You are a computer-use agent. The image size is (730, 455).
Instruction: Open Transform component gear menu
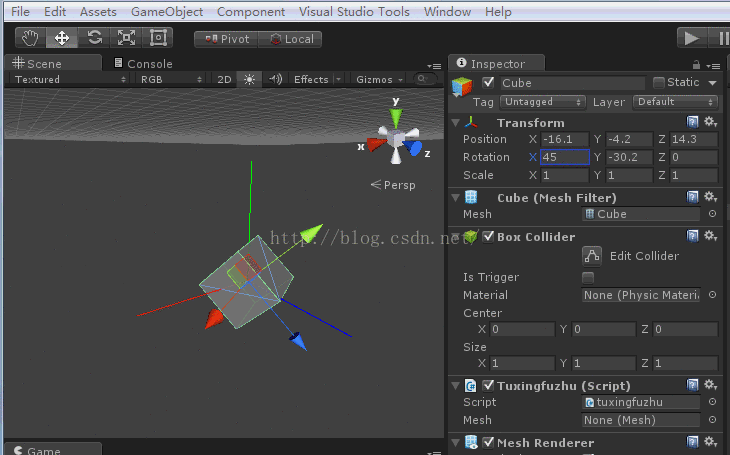tap(710, 122)
